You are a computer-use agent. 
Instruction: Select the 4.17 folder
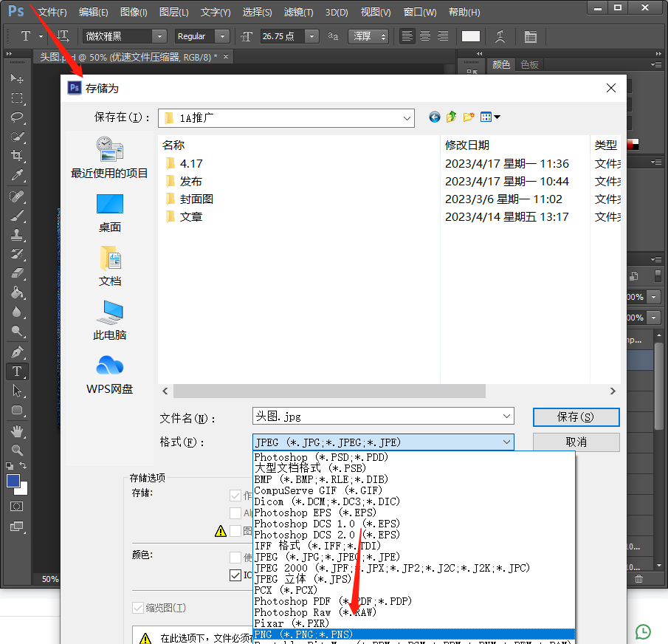(x=191, y=164)
